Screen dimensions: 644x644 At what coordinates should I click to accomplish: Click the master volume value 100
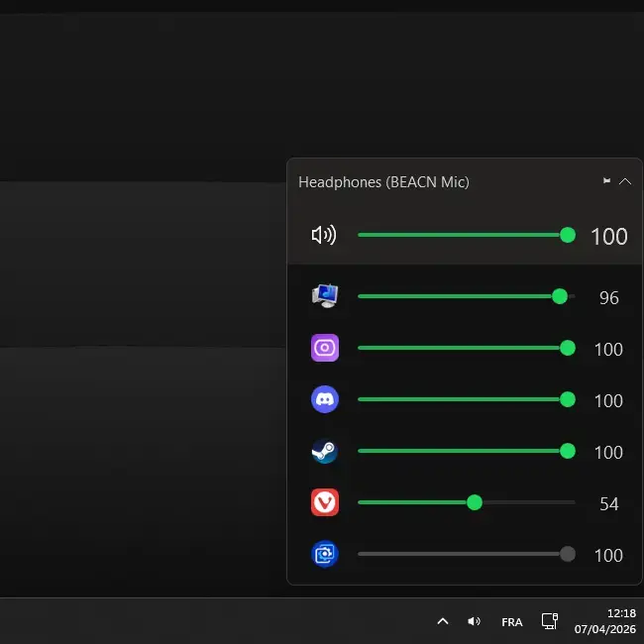coord(608,237)
